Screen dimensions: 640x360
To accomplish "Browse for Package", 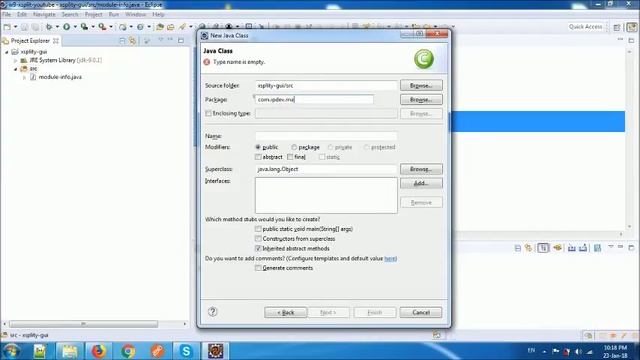I will [x=421, y=100].
